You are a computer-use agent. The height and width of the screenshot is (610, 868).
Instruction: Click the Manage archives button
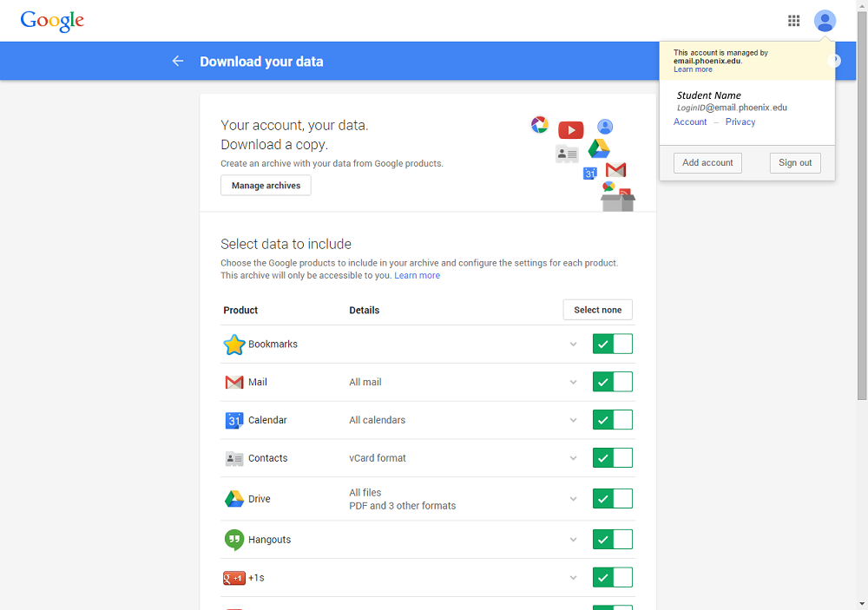pos(265,185)
